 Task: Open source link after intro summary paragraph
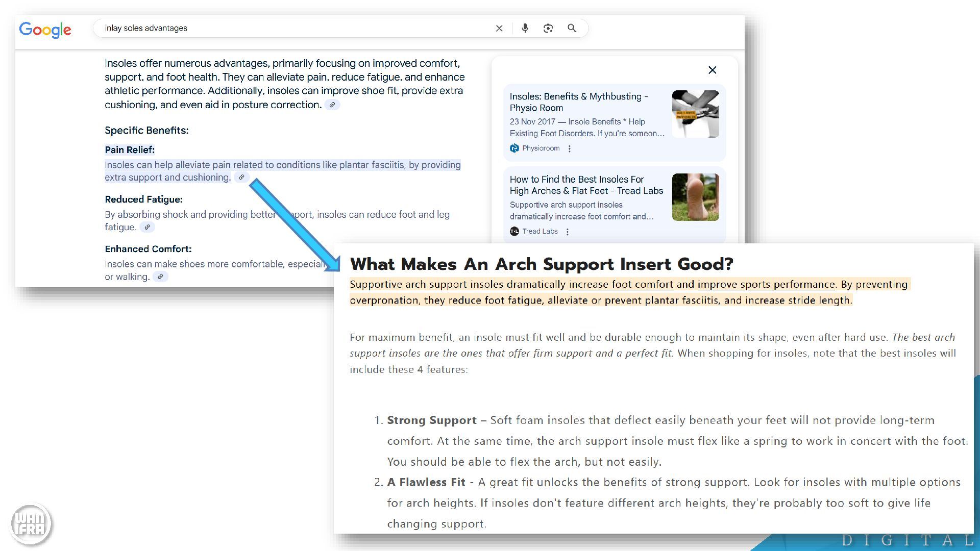point(332,105)
